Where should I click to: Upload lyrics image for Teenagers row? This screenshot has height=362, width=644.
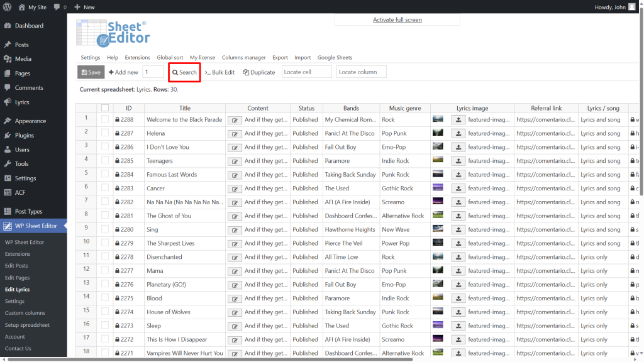pos(458,161)
